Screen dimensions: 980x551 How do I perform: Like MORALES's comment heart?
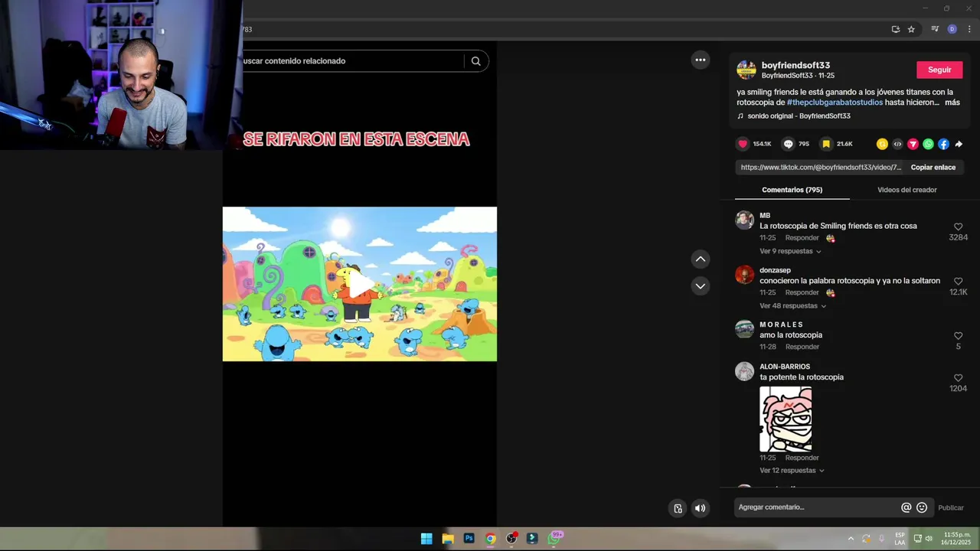[958, 336]
